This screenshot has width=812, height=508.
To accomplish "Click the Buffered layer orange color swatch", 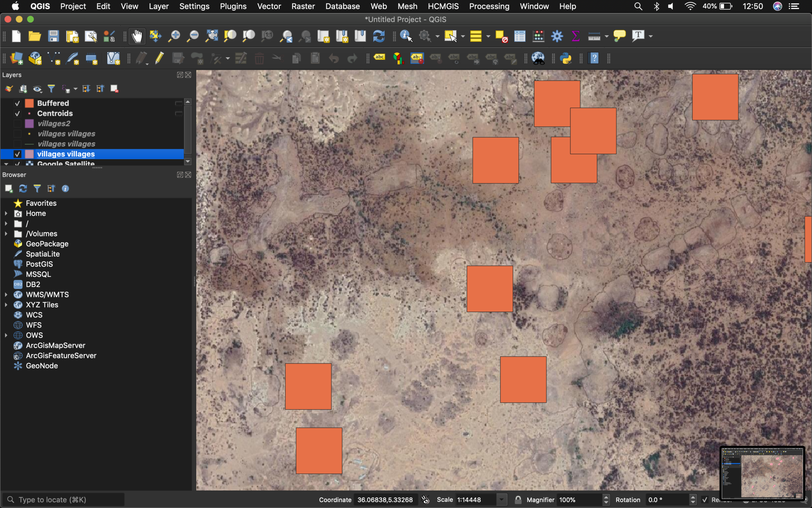I will 29,103.
